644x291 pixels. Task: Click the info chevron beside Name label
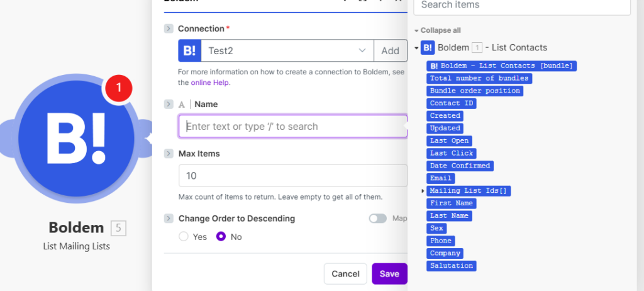[169, 104]
